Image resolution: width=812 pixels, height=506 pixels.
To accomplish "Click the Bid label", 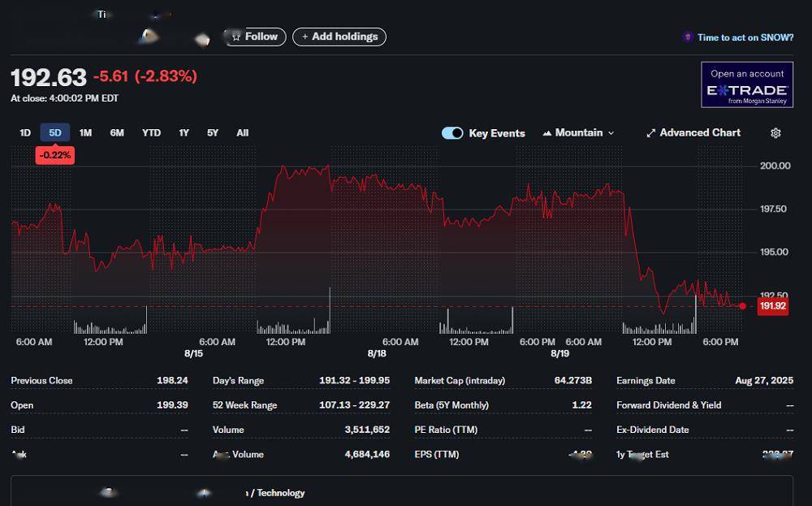I will tap(18, 430).
